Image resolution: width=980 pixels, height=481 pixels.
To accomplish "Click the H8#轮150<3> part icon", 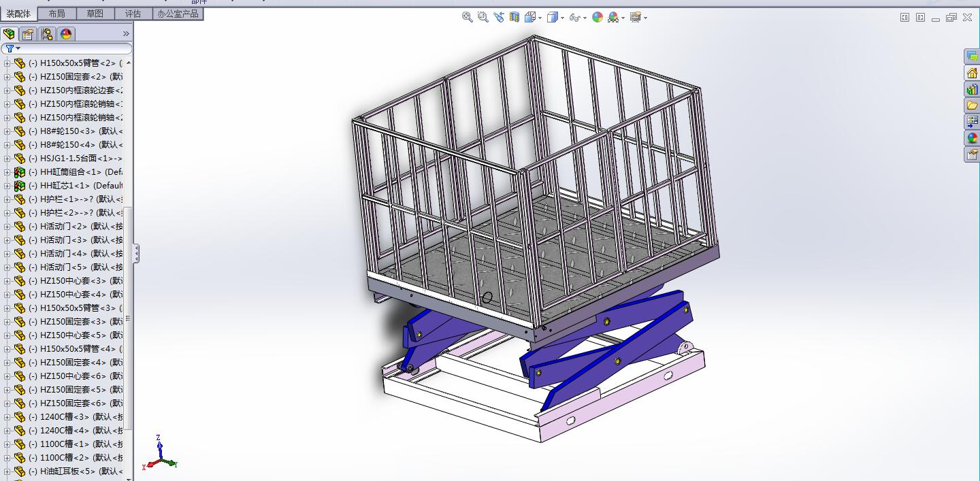I will pos(20,131).
